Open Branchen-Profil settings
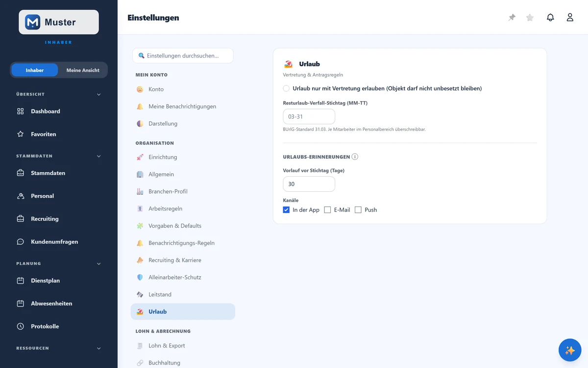The width and height of the screenshot is (588, 368). (183, 191)
